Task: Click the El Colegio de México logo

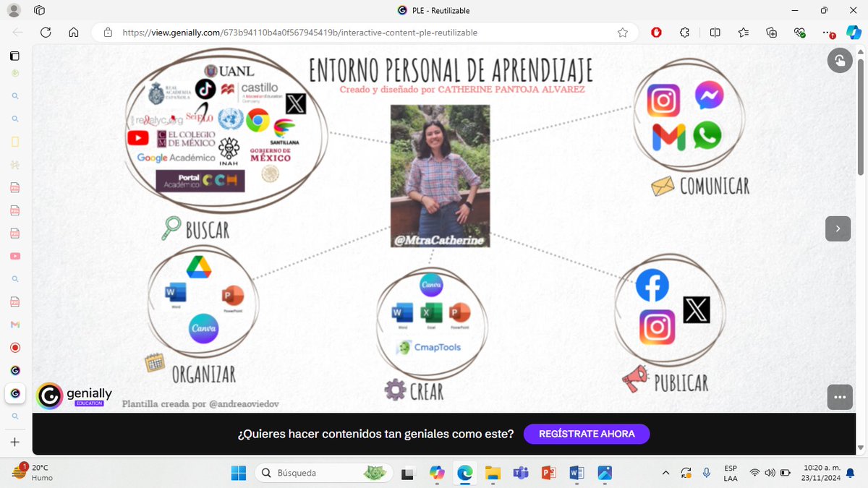Action: (x=186, y=139)
